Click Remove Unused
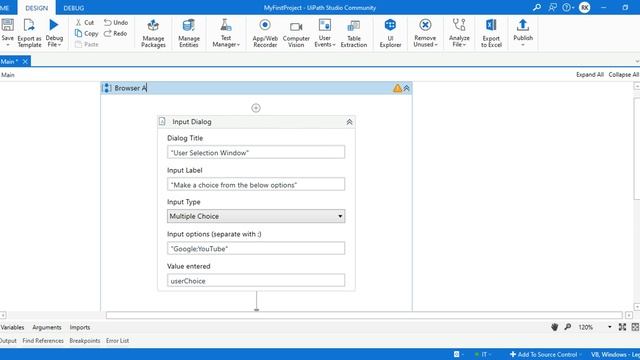640x360 pixels. pos(425,33)
